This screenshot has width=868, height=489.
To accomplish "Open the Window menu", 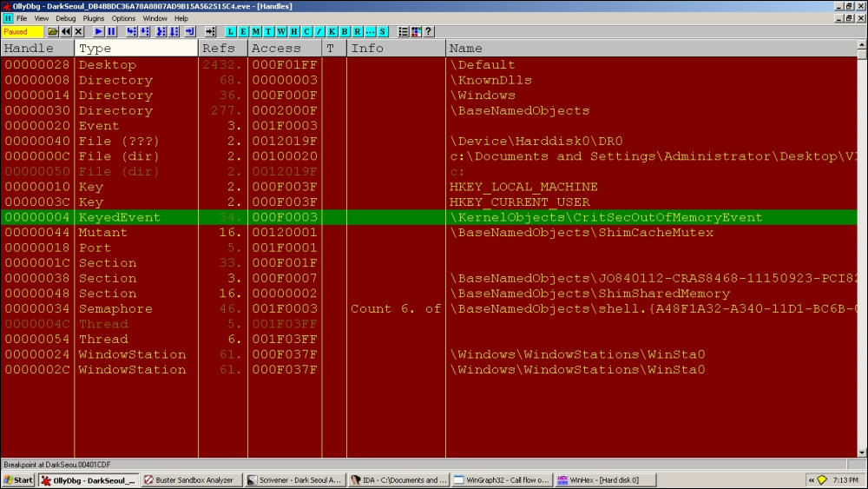I will 155,18.
